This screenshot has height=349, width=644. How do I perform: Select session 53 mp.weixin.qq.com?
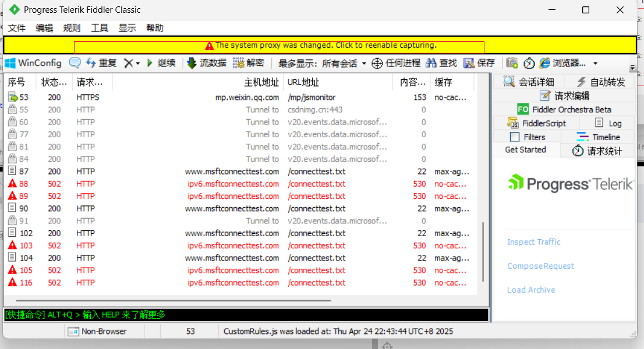tap(240, 98)
